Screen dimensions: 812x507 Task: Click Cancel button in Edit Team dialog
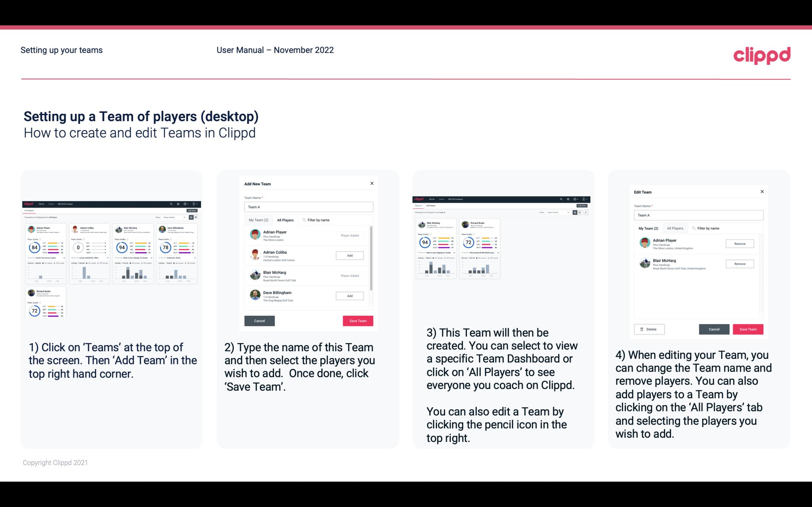[x=715, y=329]
